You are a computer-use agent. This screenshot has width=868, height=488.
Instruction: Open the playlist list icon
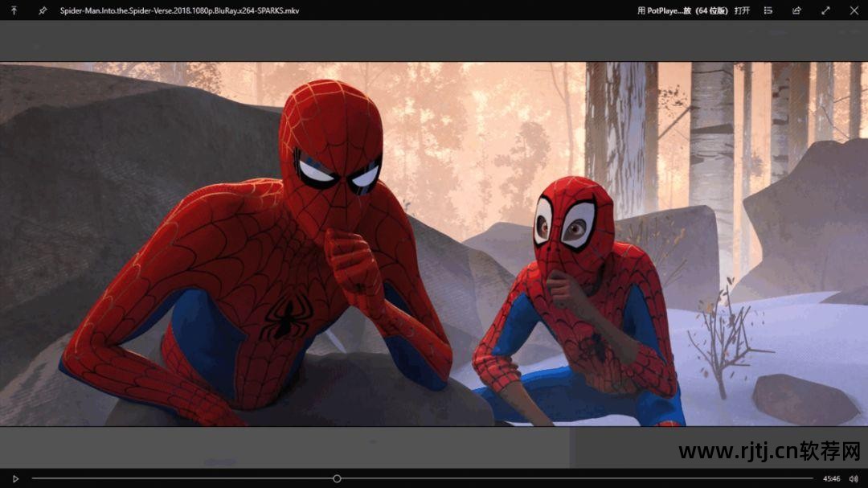768,10
